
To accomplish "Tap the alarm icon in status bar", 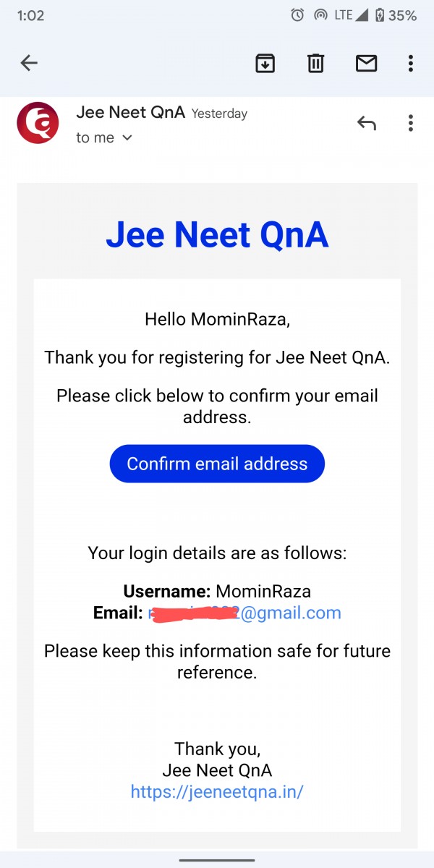I will pyautogui.click(x=297, y=15).
